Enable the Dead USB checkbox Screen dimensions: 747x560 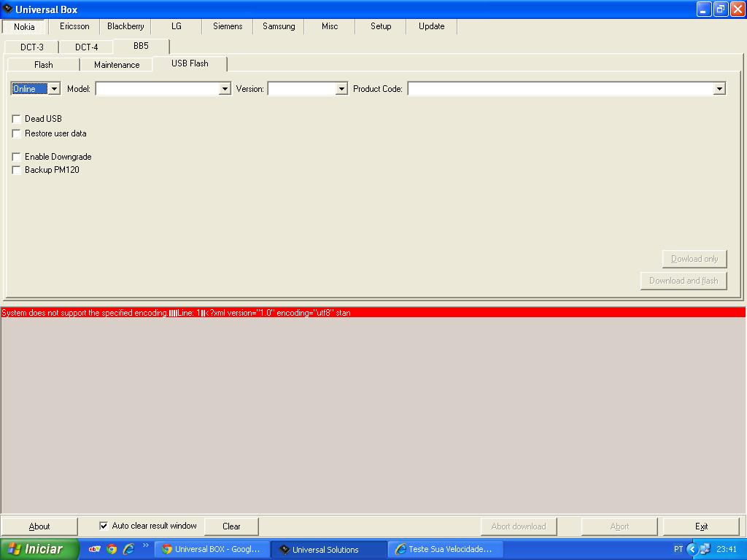pyautogui.click(x=16, y=119)
